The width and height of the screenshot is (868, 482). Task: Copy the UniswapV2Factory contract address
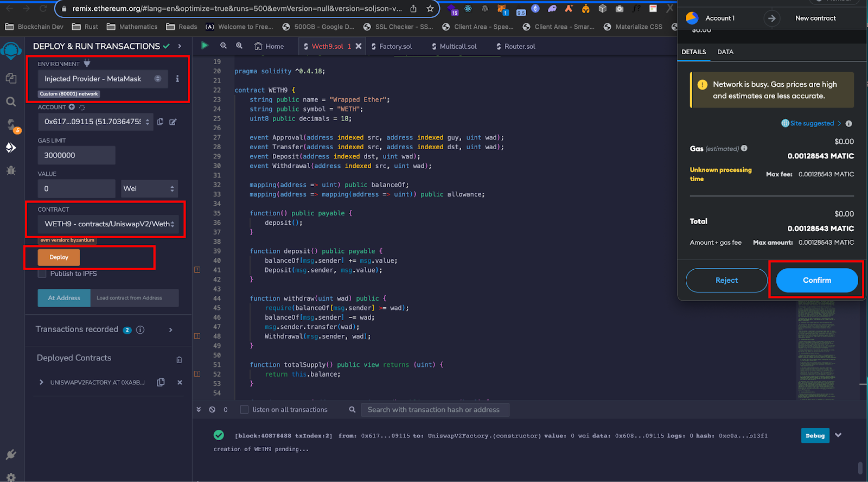(x=161, y=382)
